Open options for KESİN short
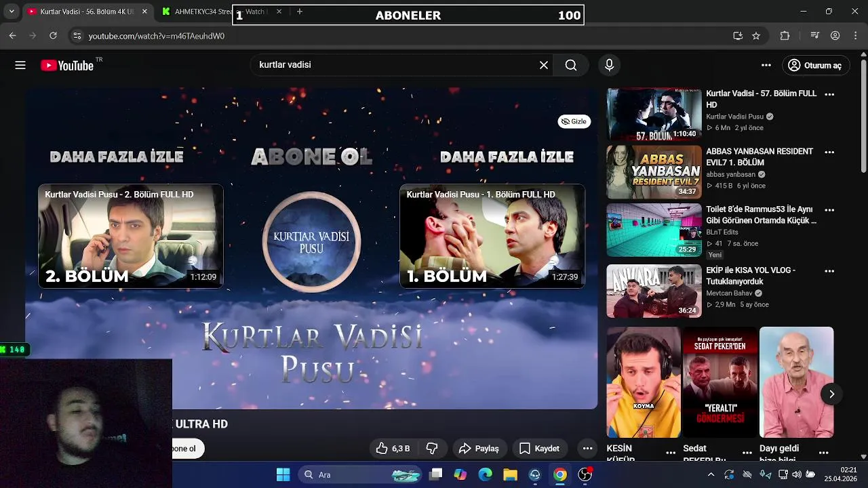The height and width of the screenshot is (488, 868). (x=671, y=453)
